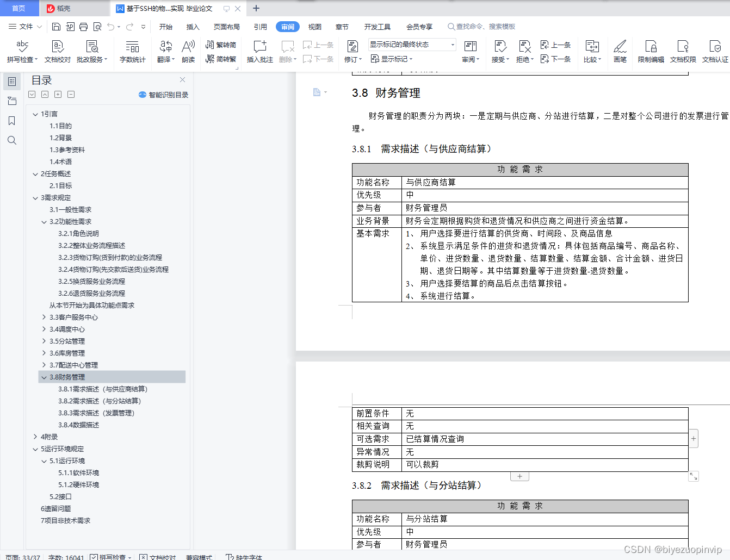The image size is (730, 560).
Task: Switch to the 视图 ribbon tab
Action: tap(314, 26)
